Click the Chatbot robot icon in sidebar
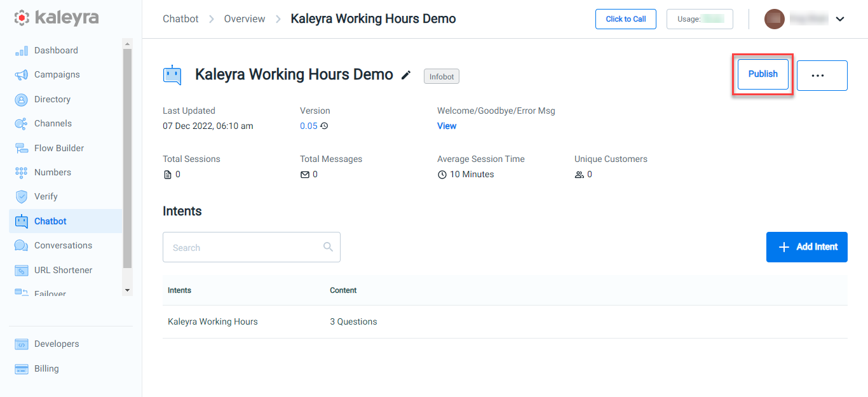The image size is (868, 397). click(x=22, y=221)
